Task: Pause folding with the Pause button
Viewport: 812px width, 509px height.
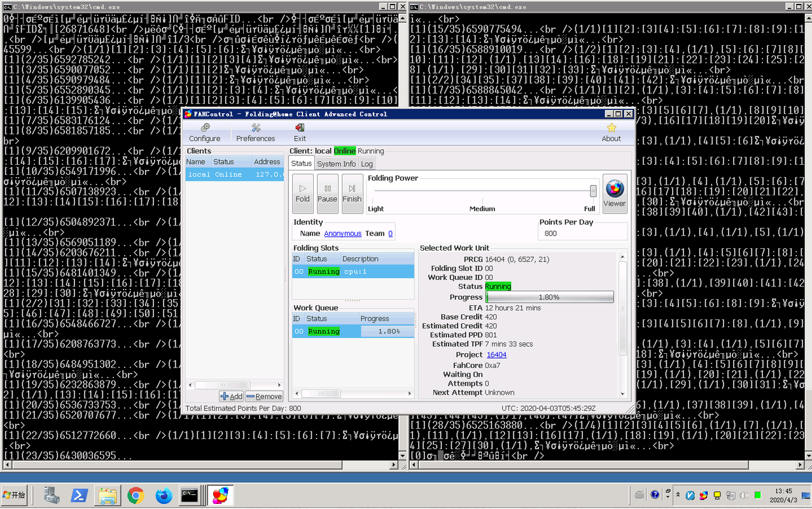Action: [327, 193]
